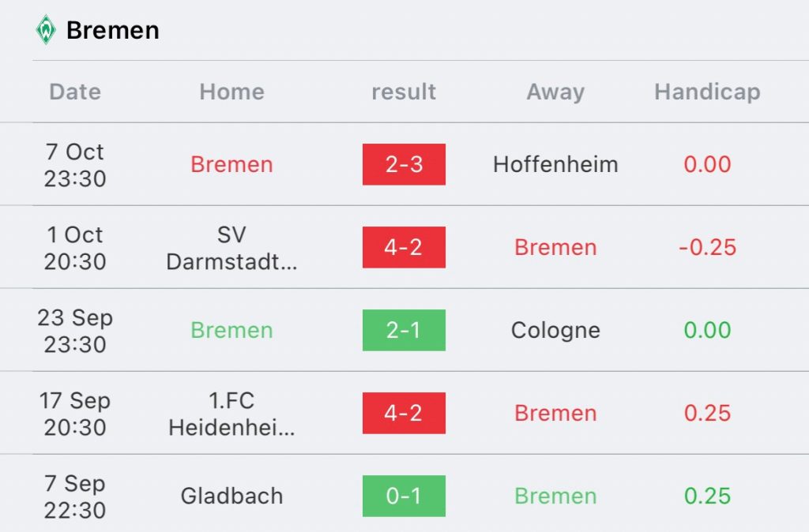Select the Hoffenheim away team name

tap(555, 164)
